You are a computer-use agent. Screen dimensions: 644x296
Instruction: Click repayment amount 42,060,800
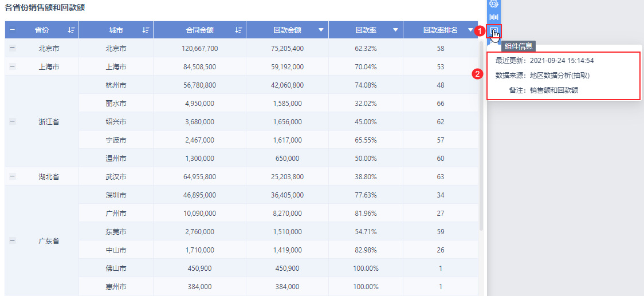(288, 85)
